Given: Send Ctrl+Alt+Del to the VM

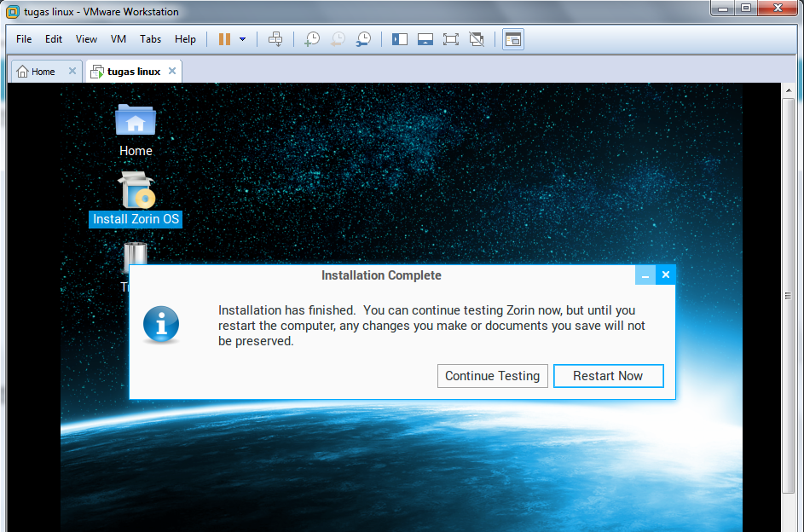Looking at the screenshot, I should click(275, 39).
